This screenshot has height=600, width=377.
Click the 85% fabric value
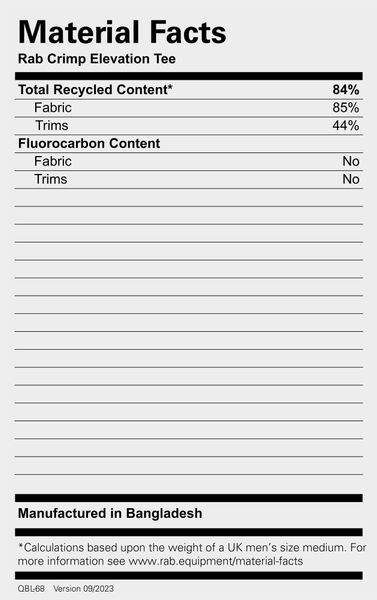point(346,108)
